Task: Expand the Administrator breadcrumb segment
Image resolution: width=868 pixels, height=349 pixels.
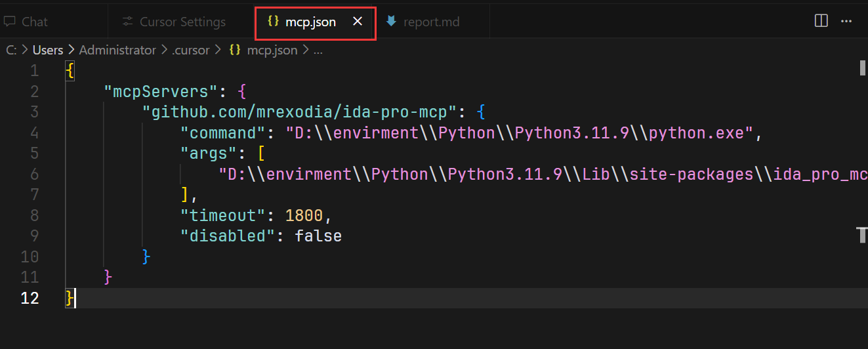Action: click(x=117, y=50)
